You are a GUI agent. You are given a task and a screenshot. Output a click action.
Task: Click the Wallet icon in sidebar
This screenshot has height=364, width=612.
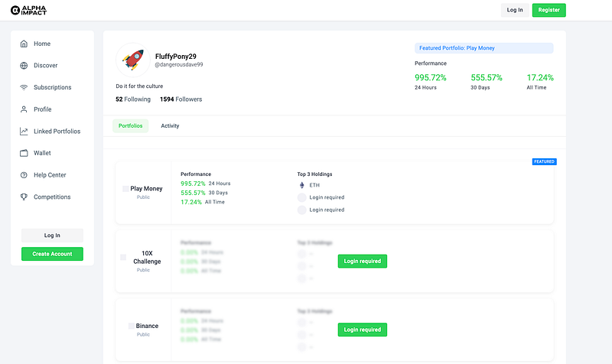tap(24, 153)
